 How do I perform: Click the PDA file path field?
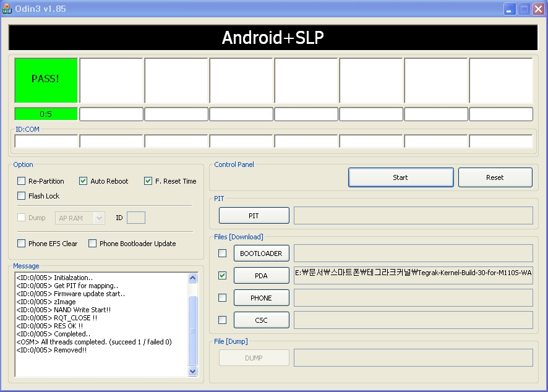(x=413, y=276)
